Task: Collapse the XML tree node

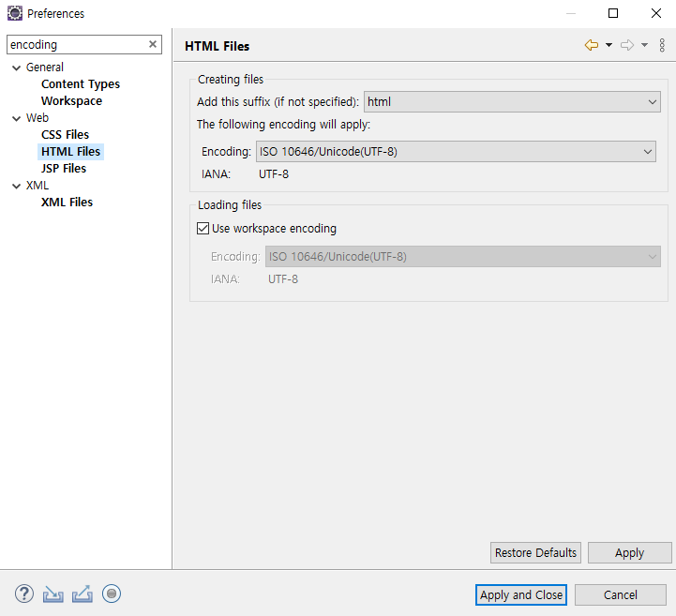Action: 16,187
